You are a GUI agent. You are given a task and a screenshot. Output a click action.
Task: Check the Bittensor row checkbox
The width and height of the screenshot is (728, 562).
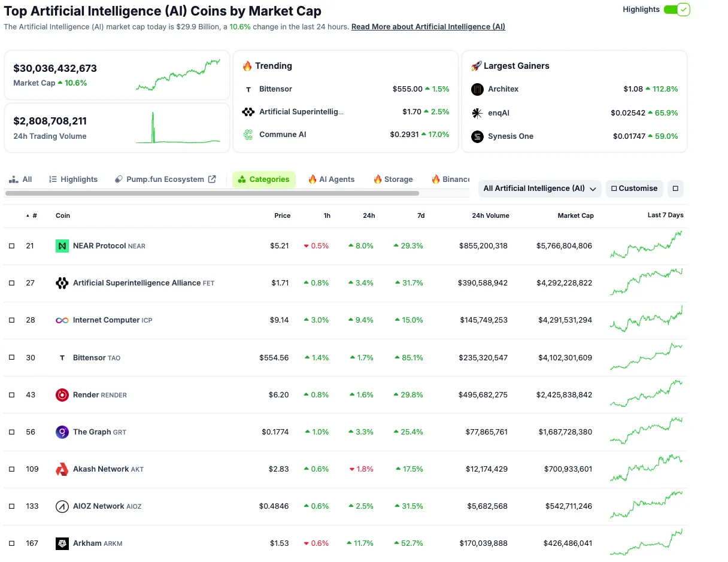[x=11, y=357]
